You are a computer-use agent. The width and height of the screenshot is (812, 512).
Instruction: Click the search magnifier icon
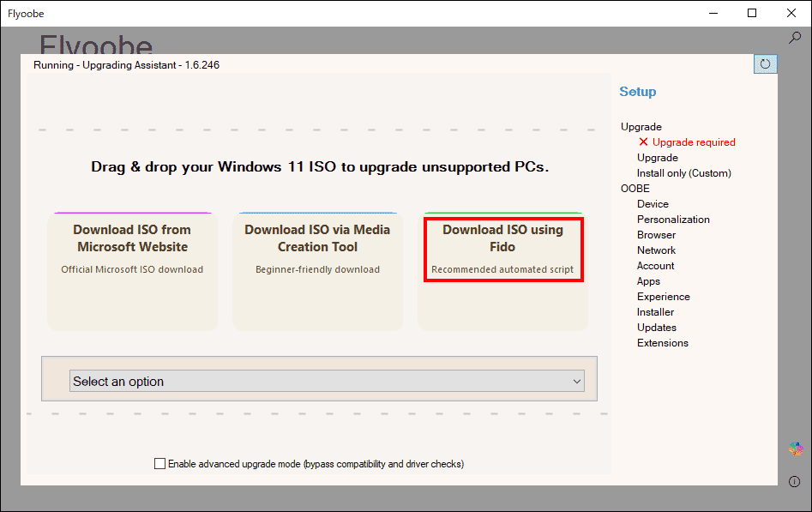point(794,38)
